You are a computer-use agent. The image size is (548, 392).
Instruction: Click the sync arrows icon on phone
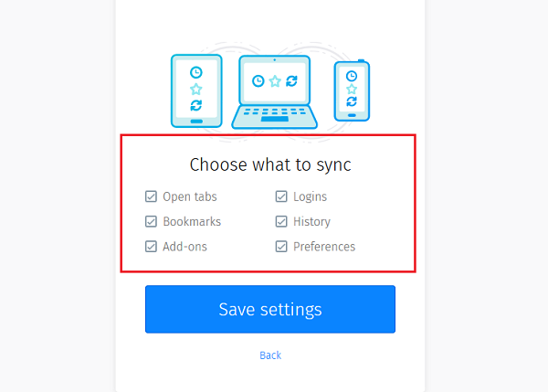point(351,103)
